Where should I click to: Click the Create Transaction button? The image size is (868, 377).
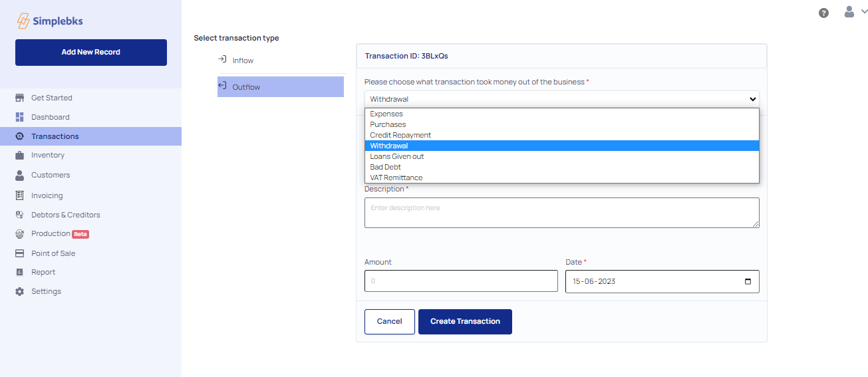click(465, 321)
